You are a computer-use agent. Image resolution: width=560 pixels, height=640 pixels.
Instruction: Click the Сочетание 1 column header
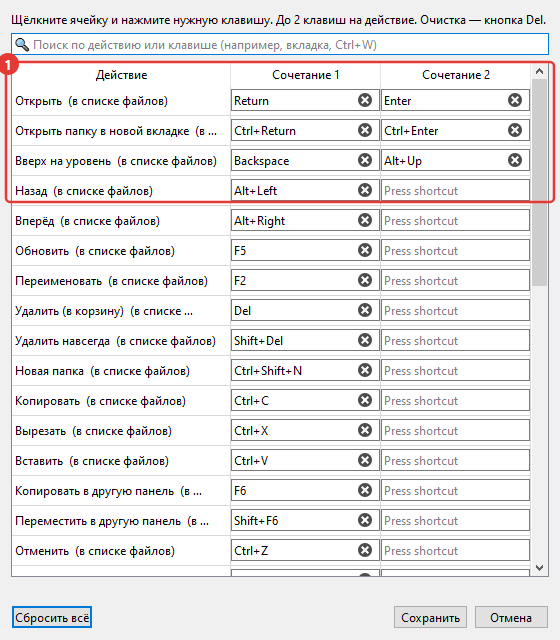coord(305,75)
